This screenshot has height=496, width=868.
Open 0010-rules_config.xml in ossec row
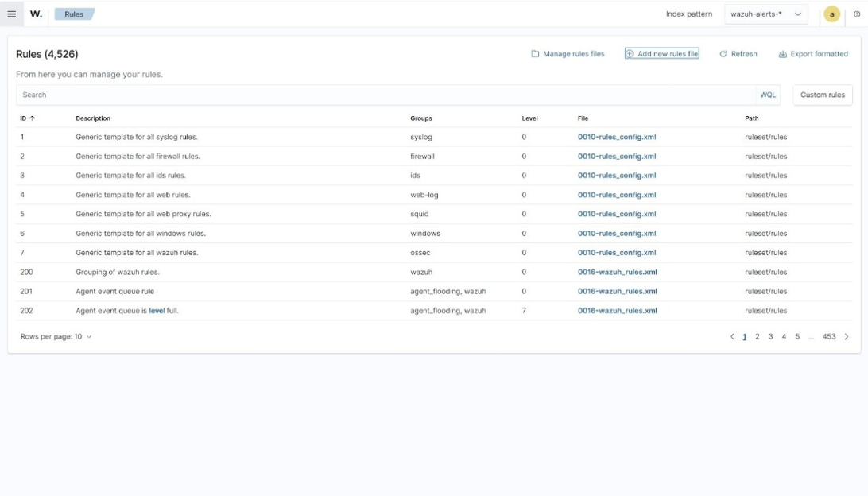point(617,253)
